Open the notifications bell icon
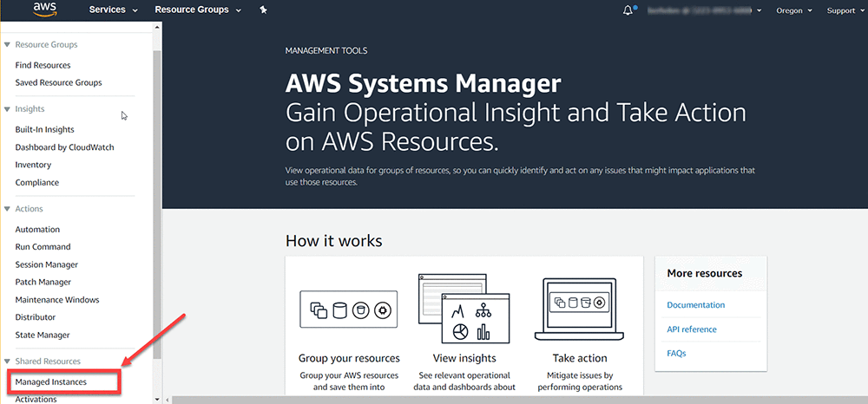Screen dimensions: 868x404 [x=628, y=10]
